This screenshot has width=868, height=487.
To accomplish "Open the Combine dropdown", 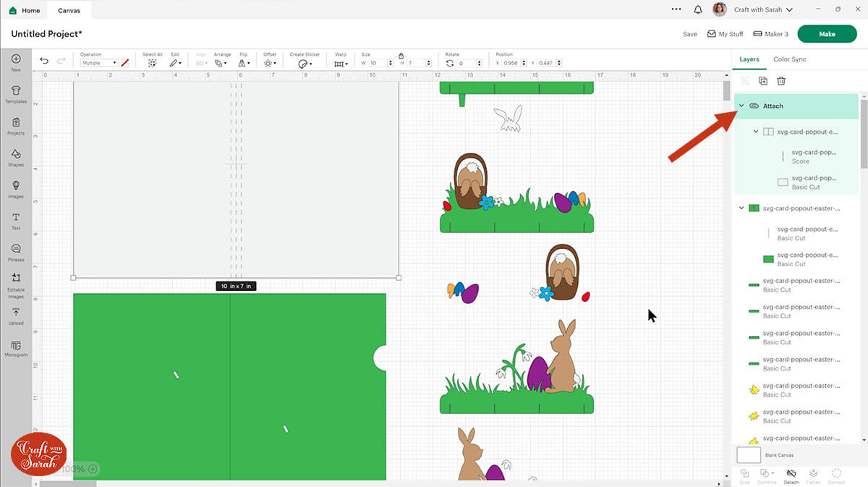I will (767, 475).
